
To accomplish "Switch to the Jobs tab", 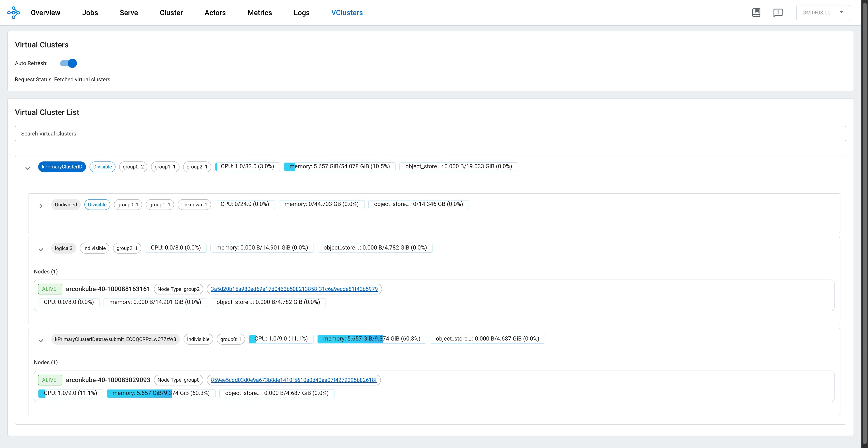I will (90, 12).
